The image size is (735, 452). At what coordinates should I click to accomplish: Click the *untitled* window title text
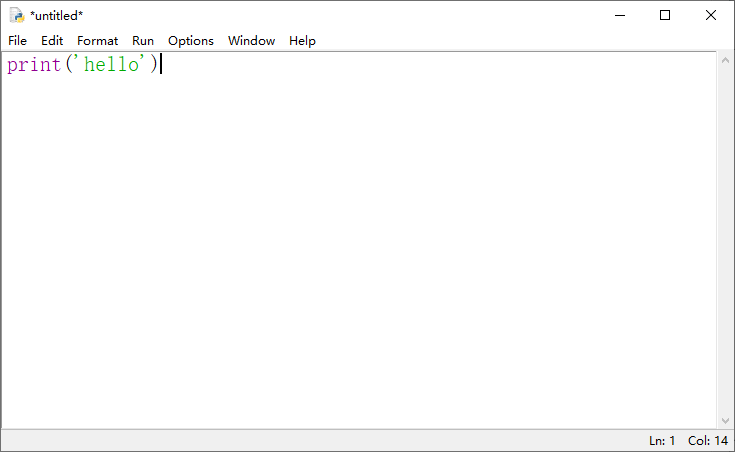(x=57, y=15)
